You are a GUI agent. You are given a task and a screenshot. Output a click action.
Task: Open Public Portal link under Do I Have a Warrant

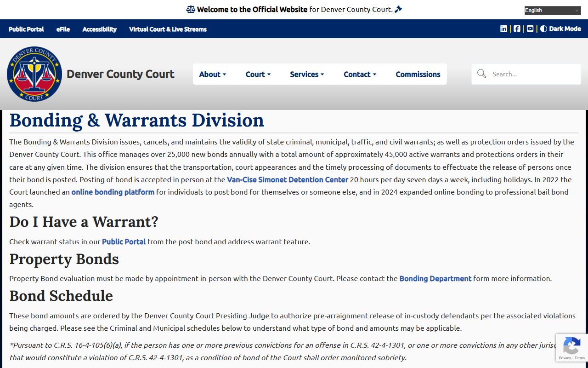tap(124, 241)
